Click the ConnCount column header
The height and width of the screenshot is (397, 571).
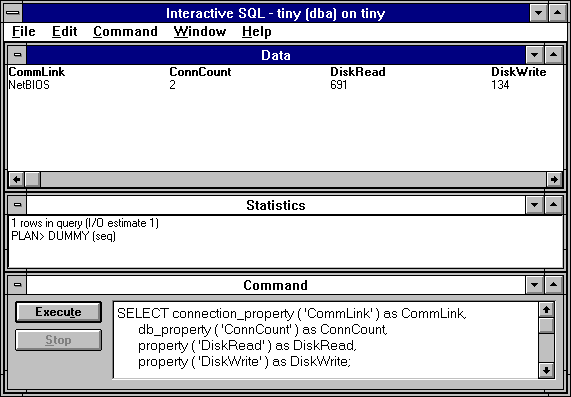pos(200,72)
